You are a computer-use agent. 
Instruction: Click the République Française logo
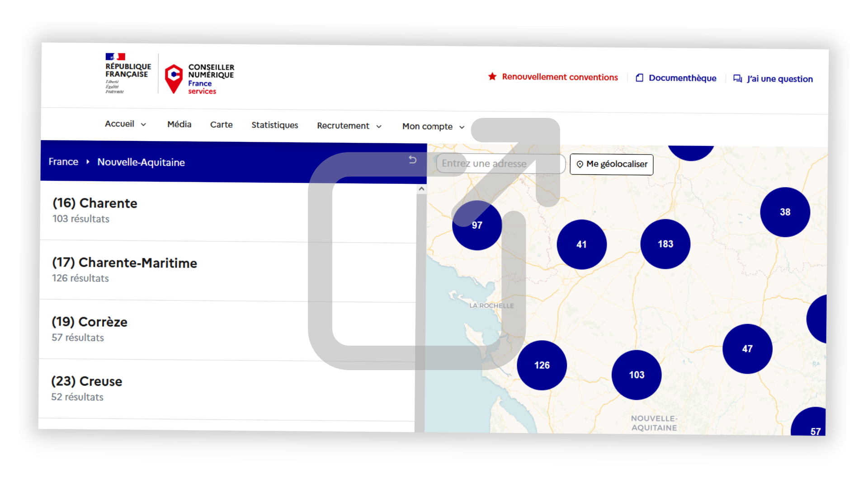click(x=128, y=73)
